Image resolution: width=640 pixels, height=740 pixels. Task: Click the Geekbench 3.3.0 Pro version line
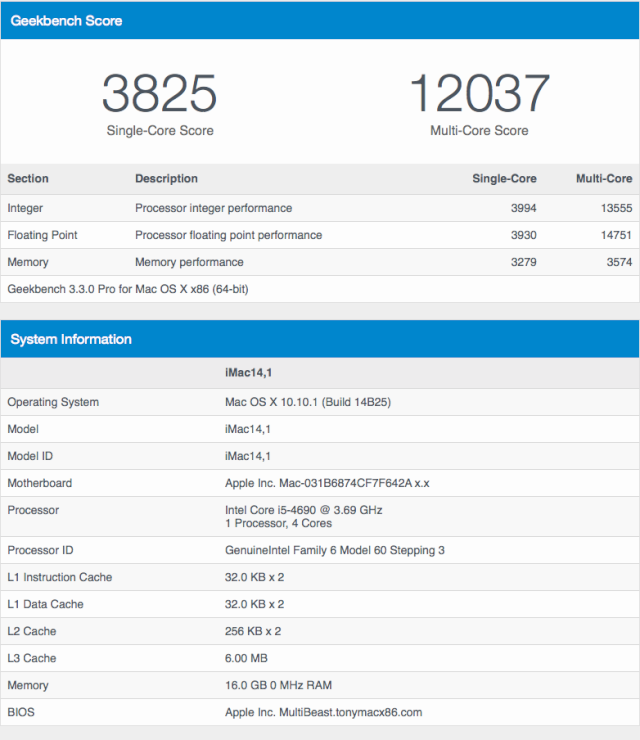(x=128, y=289)
